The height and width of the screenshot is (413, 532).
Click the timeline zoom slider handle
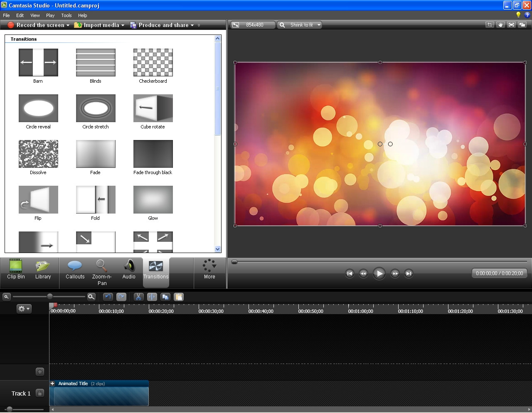[50, 296]
